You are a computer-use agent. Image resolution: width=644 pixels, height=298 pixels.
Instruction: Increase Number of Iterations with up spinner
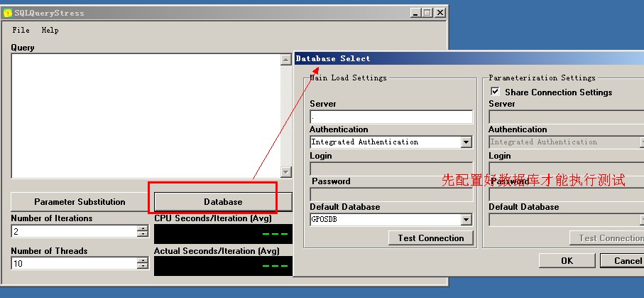143,228
